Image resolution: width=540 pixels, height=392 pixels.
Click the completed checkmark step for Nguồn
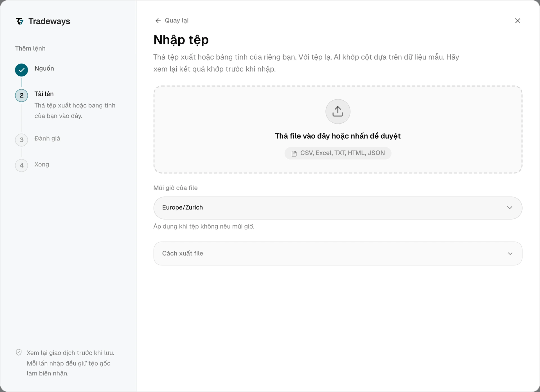pos(22,70)
